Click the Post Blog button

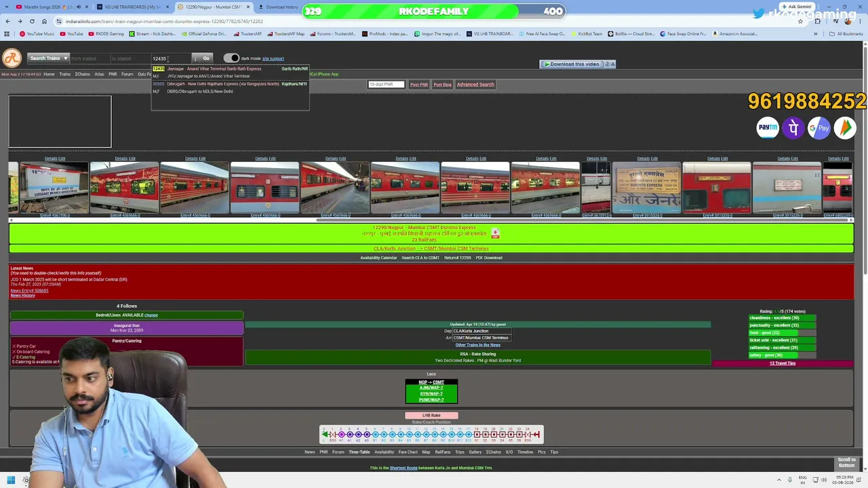[x=443, y=85]
